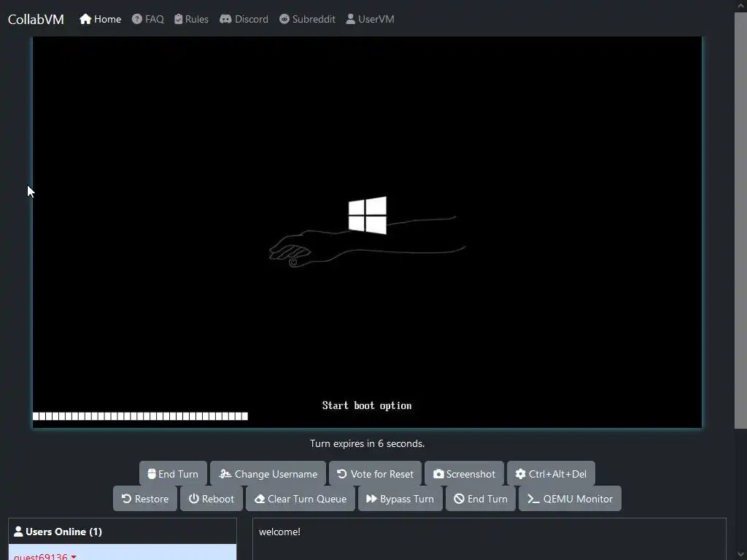Click the person icon beside UserVM
Screen dimensions: 747x560
[x=350, y=19]
